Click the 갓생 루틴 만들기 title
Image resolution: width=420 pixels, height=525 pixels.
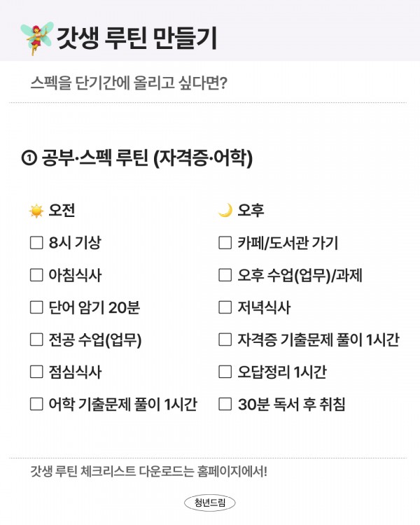click(136, 38)
